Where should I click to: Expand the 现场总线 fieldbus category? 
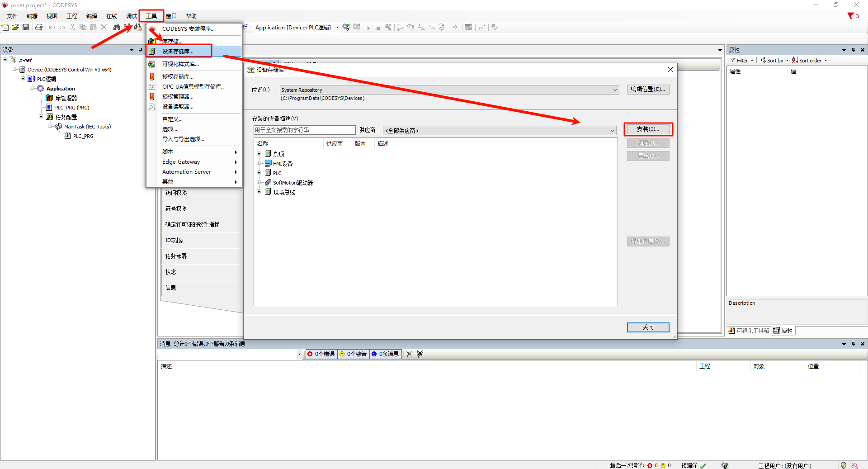(x=259, y=192)
